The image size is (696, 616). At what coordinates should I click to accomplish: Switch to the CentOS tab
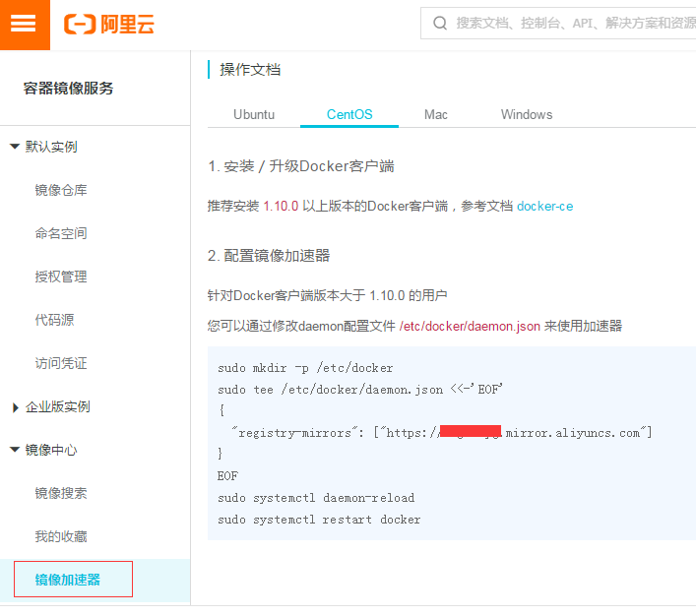pyautogui.click(x=349, y=114)
